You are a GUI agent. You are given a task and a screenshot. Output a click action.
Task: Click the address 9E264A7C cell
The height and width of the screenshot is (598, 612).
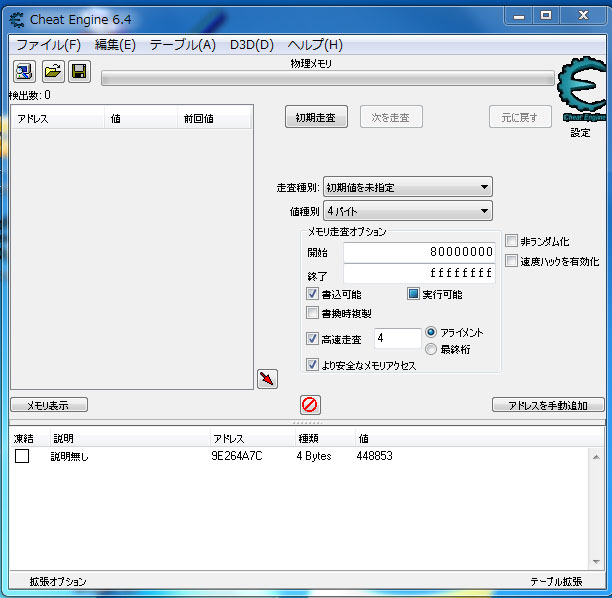237,456
